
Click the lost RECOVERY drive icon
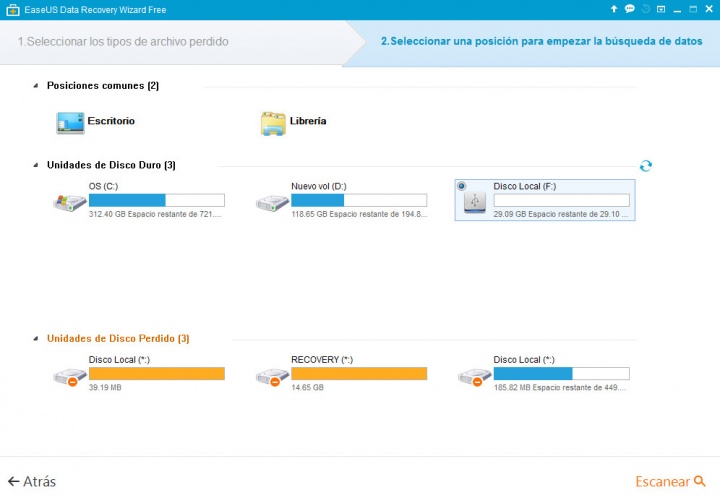click(272, 377)
